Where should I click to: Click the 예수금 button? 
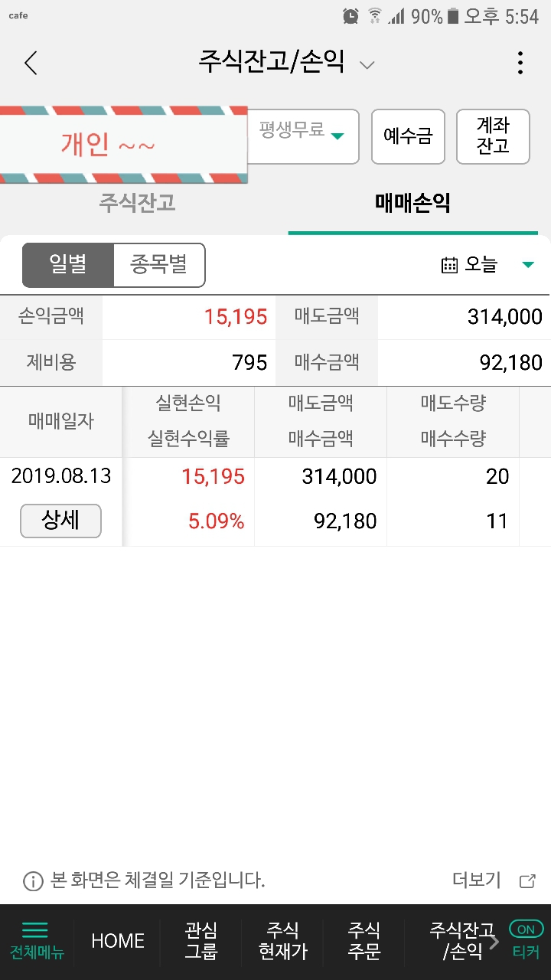point(408,136)
